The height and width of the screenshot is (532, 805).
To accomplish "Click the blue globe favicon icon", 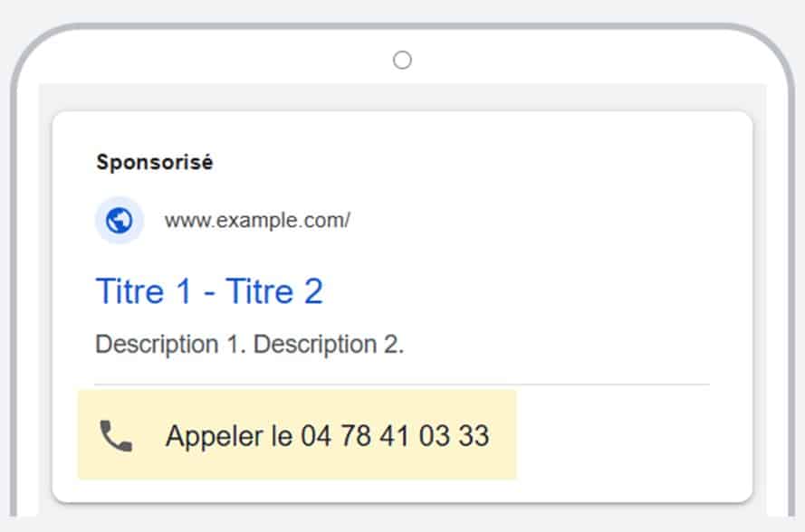I will [x=120, y=221].
